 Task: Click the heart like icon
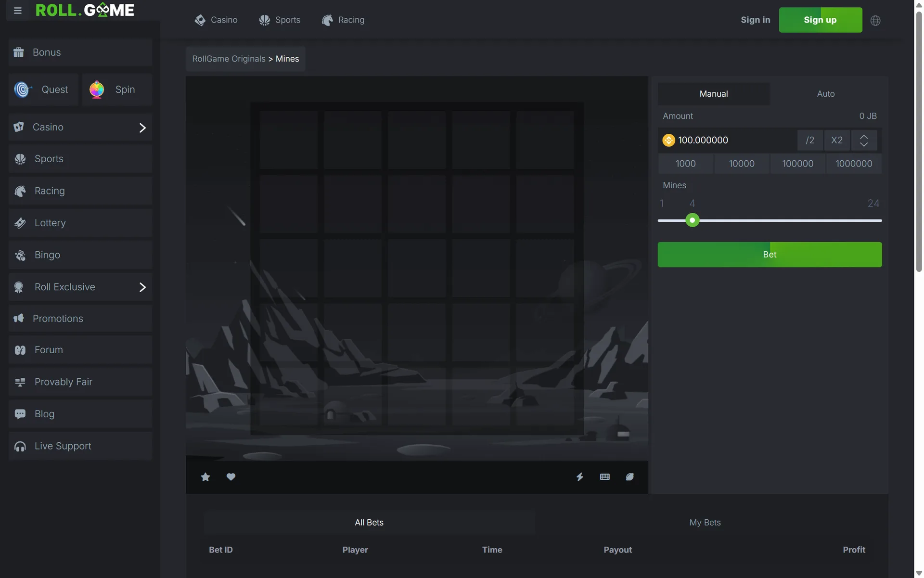click(x=231, y=477)
